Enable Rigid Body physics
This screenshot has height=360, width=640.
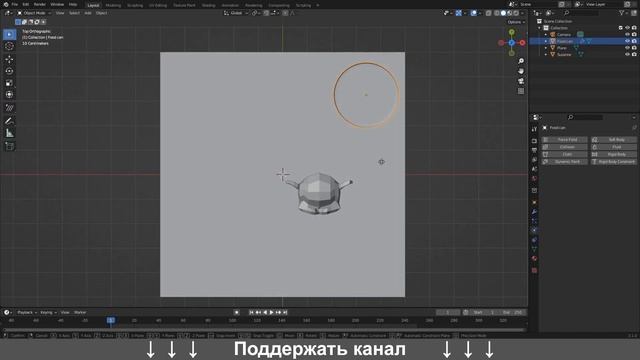[614, 154]
